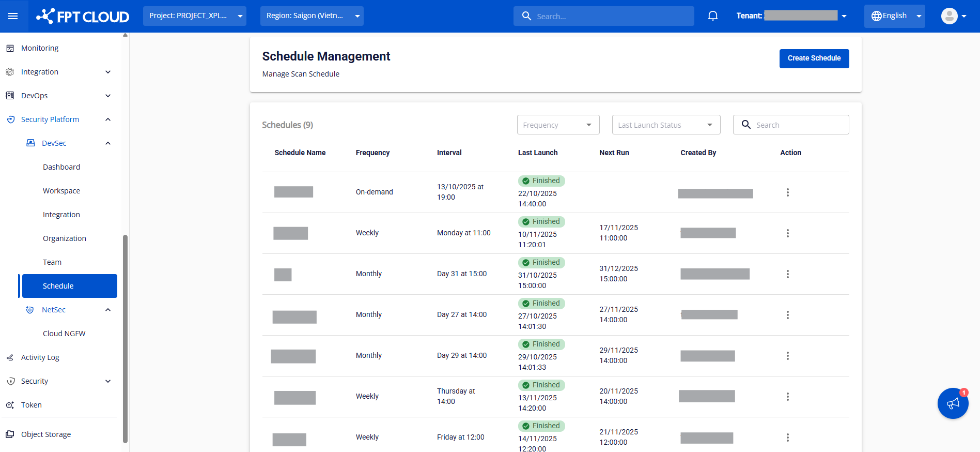Open the Project selector dropdown
980x452 pixels.
coord(194,16)
